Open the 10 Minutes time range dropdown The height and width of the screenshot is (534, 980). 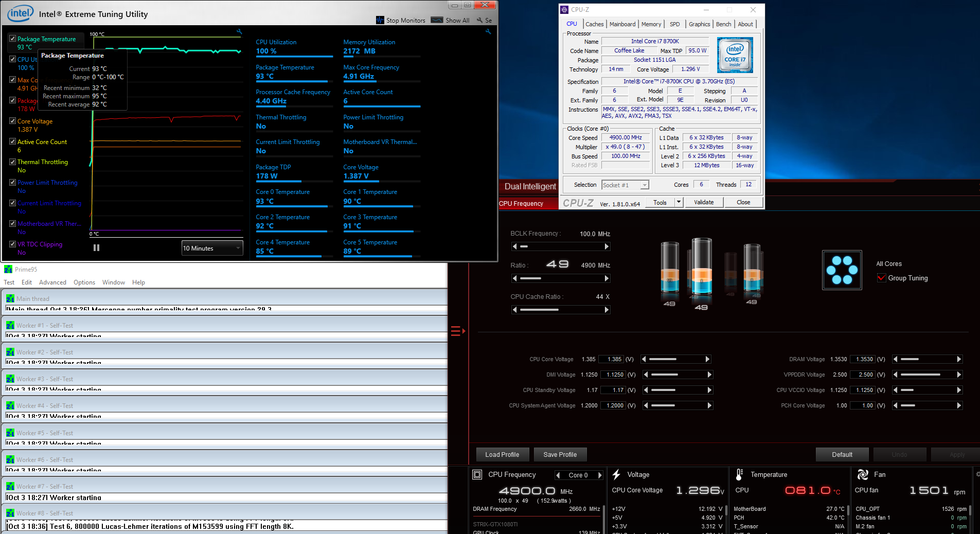click(212, 248)
